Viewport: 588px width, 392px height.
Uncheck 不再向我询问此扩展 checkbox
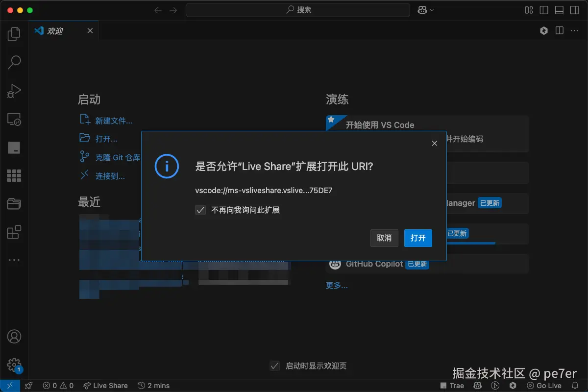(x=200, y=210)
